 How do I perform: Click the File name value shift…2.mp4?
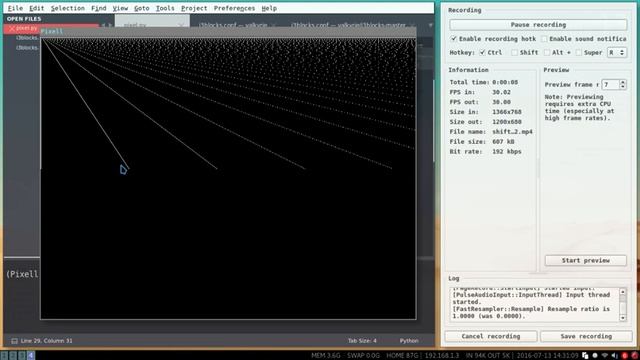coord(512,132)
